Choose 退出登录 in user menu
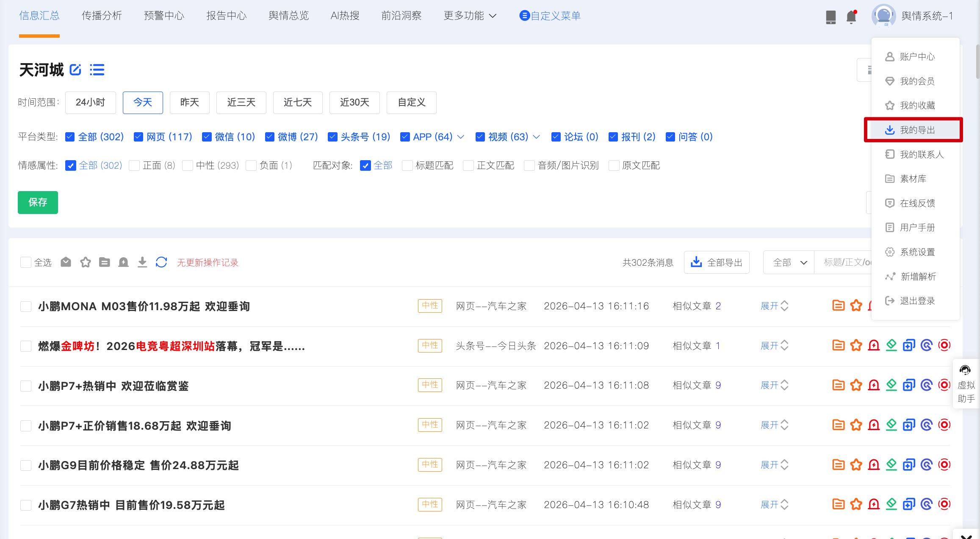Screen dimensions: 980x539 click(x=916, y=300)
